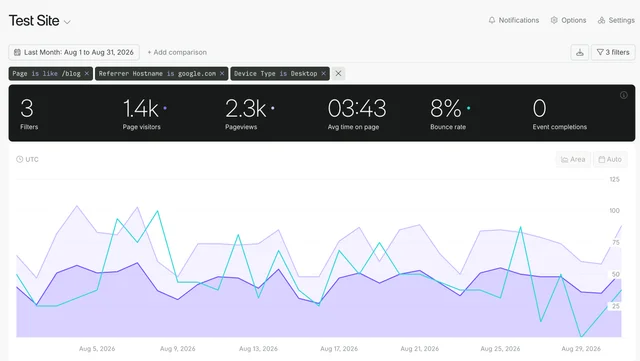
Task: Open the Test Site dropdown chevron
Action: pos(67,22)
